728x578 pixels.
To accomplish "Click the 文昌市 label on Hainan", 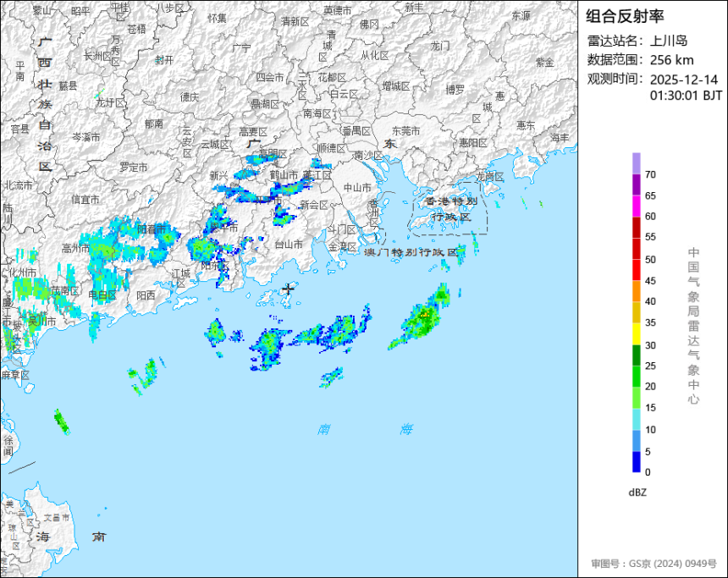I will click(x=57, y=517).
